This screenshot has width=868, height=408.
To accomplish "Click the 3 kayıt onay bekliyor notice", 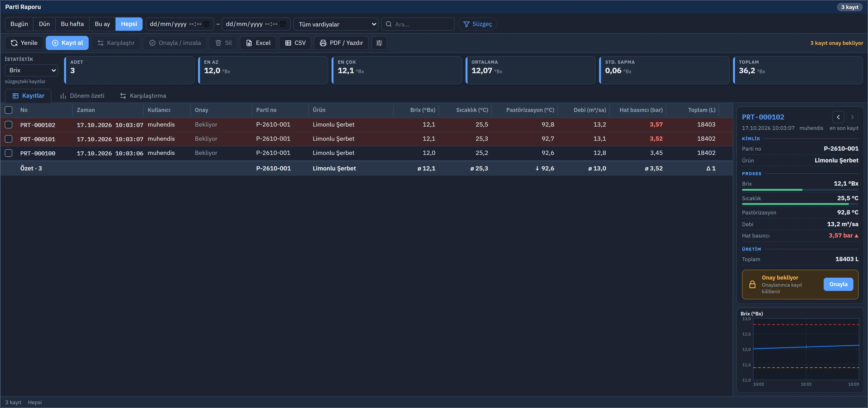I will tap(836, 43).
